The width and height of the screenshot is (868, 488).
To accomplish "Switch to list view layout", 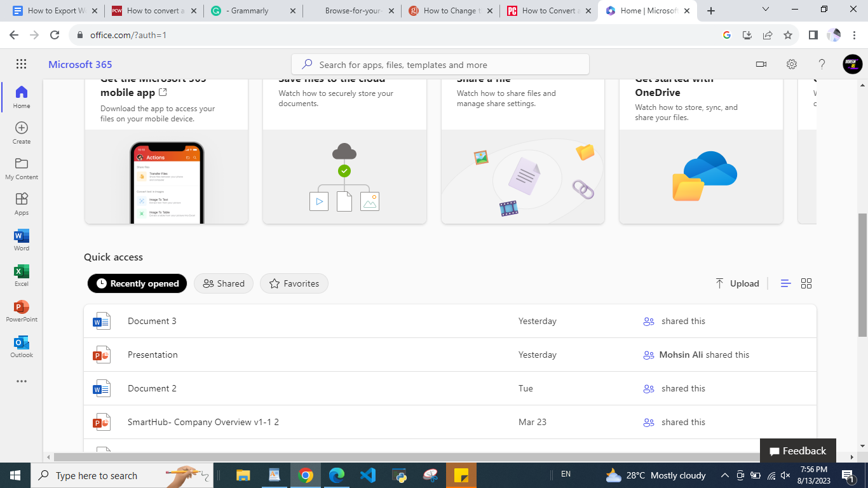I will pos(785,283).
